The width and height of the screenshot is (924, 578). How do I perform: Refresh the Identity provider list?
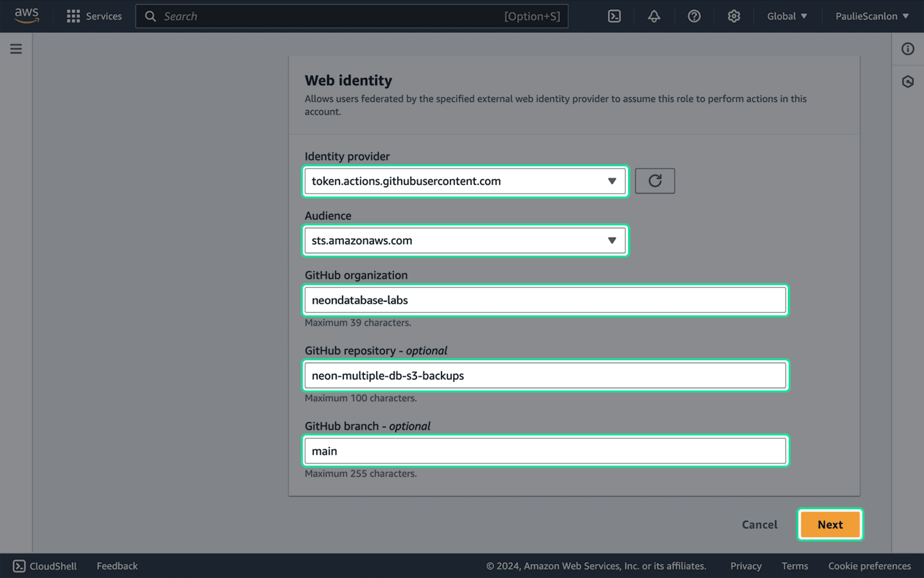tap(655, 181)
